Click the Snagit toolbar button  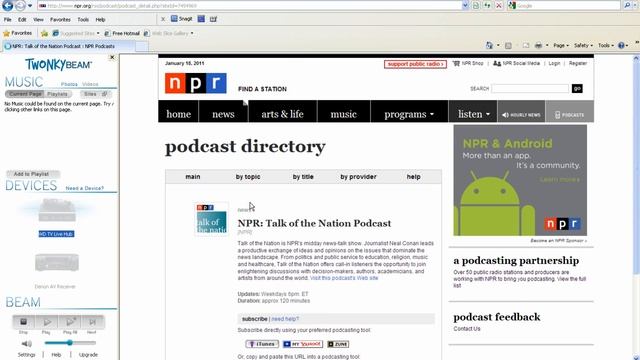[181, 19]
